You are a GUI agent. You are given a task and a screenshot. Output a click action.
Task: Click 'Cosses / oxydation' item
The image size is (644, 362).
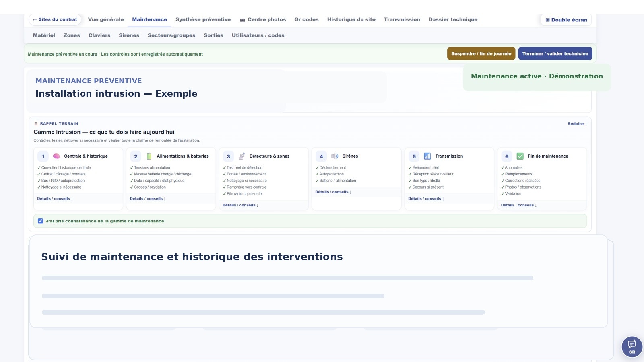148,187
